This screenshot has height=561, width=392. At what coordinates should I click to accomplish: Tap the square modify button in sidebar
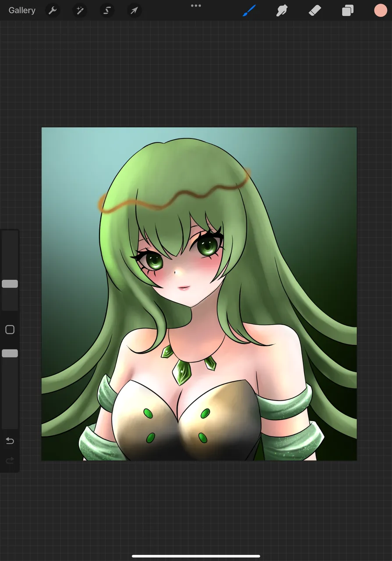[x=10, y=330]
